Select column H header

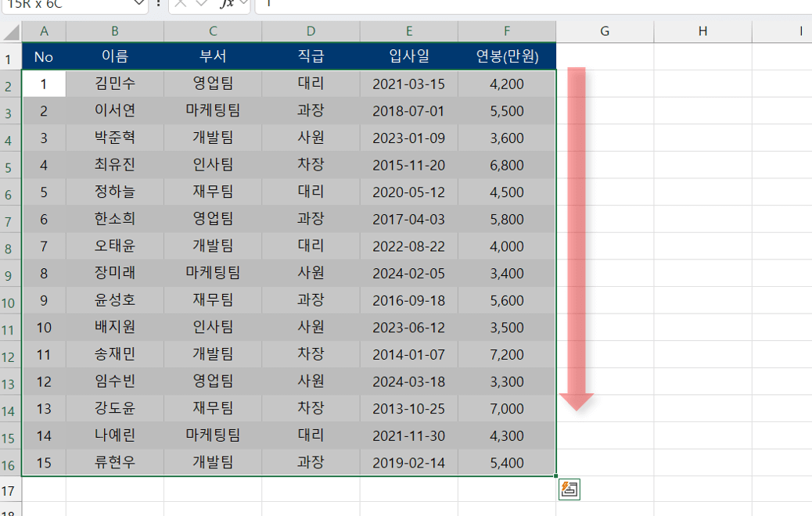coord(702,31)
